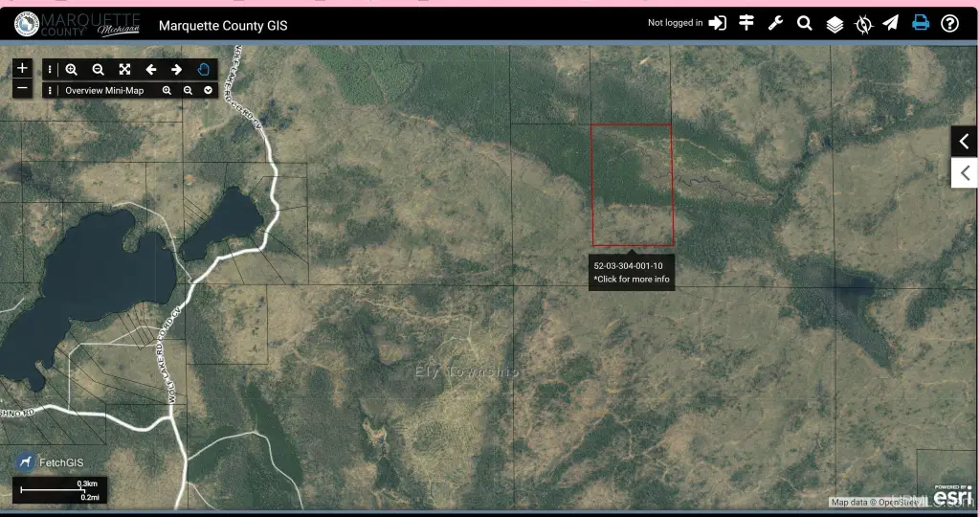Image resolution: width=980 pixels, height=517 pixels.
Task: Open navigation toolbar's three-dot menu
Action: pos(50,70)
